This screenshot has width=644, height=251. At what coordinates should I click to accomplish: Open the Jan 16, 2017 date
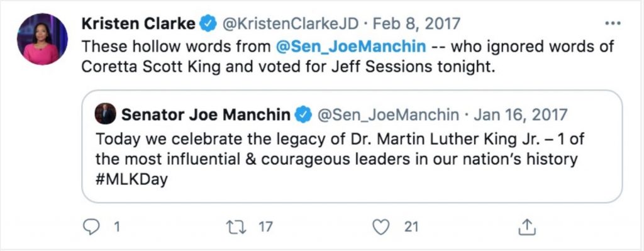point(520,114)
